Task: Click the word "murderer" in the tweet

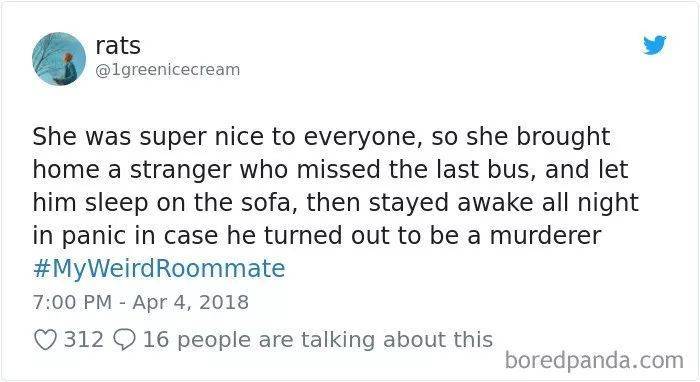Action: (546, 236)
